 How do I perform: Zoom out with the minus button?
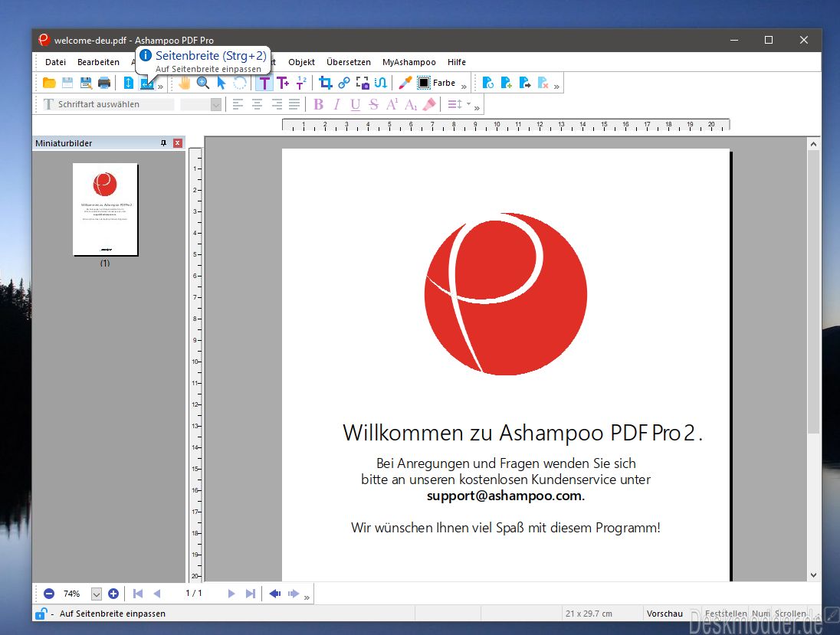pos(49,593)
